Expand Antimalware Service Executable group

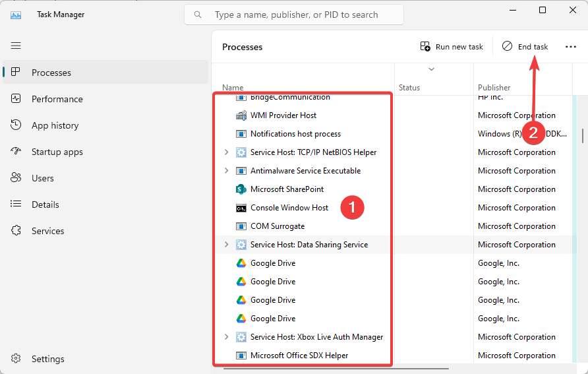pos(226,171)
